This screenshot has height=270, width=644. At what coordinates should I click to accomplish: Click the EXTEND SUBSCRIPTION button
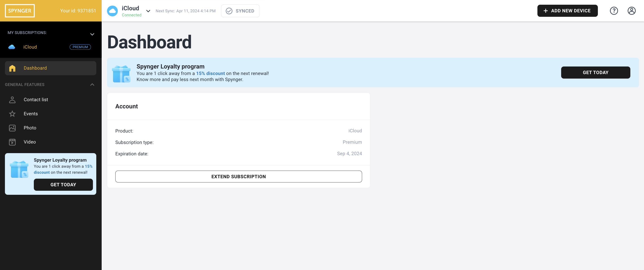click(x=239, y=176)
